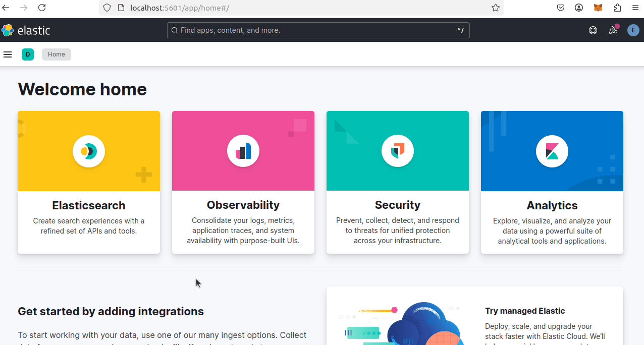Bookmark this page with the star icon

click(496, 8)
